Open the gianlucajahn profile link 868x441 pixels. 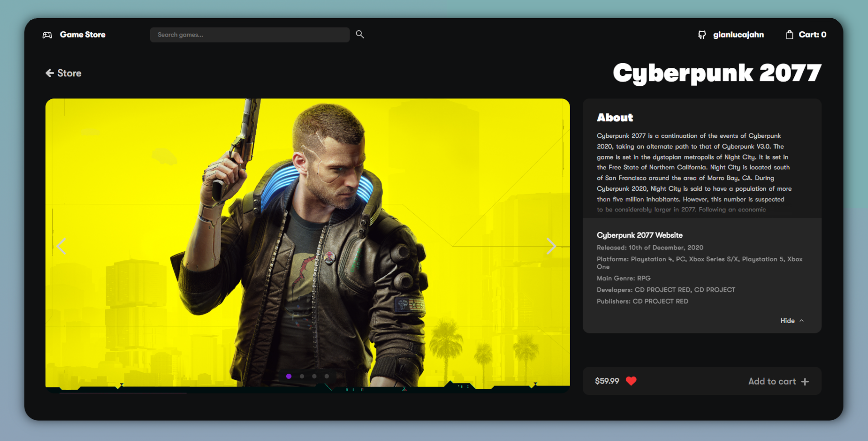[x=738, y=35]
